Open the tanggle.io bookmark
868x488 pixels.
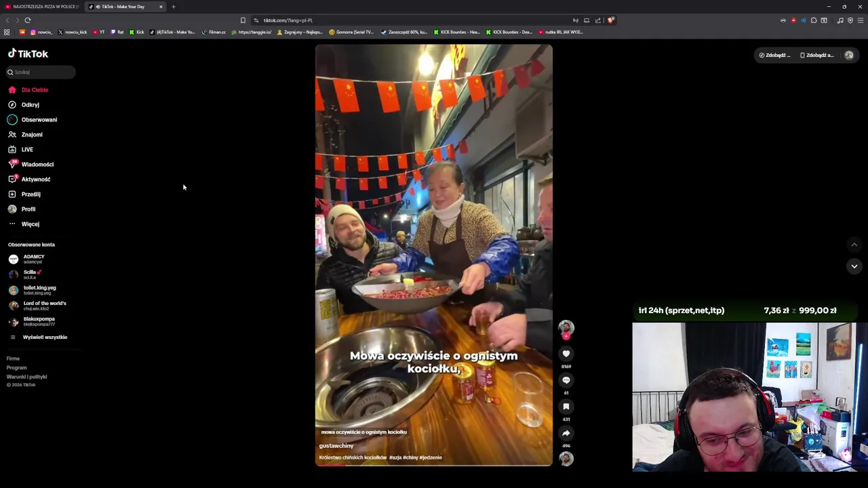click(x=251, y=33)
